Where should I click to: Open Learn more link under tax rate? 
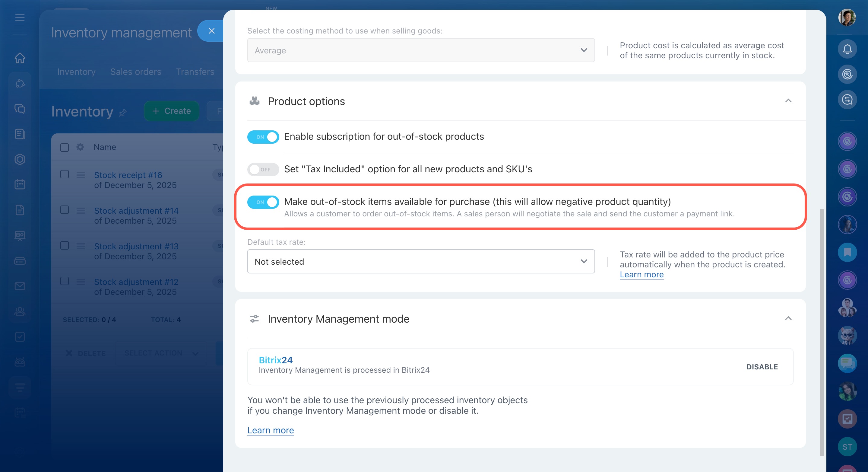click(x=641, y=275)
